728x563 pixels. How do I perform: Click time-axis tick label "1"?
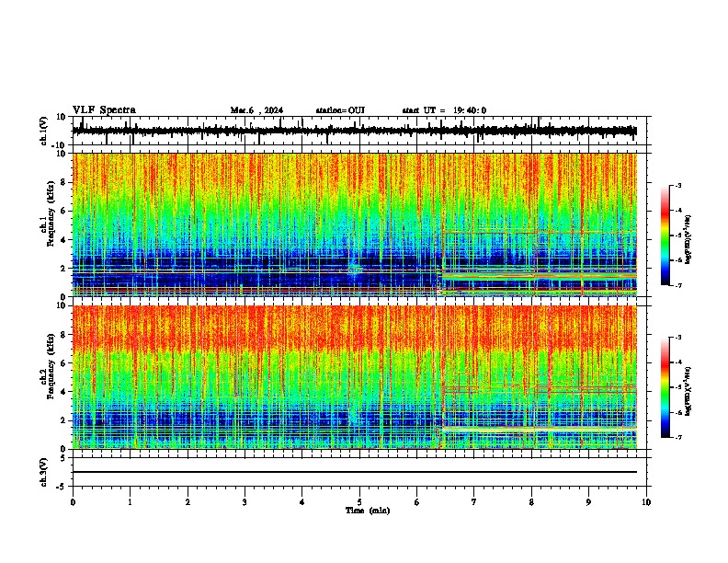[x=130, y=502]
